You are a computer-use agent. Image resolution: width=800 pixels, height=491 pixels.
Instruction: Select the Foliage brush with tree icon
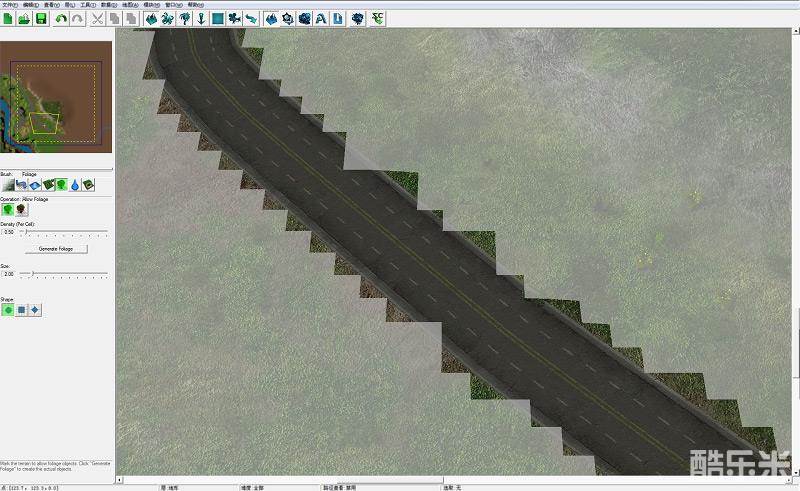(62, 185)
